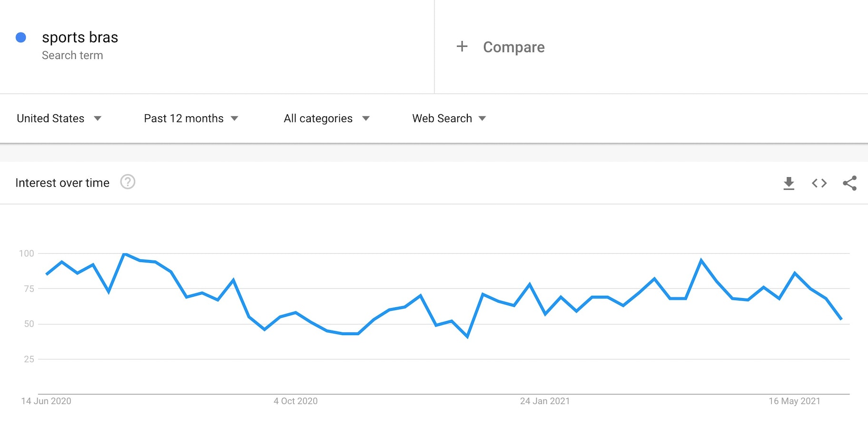Open the Interest over time help icon
The width and height of the screenshot is (868, 422).
(x=128, y=182)
